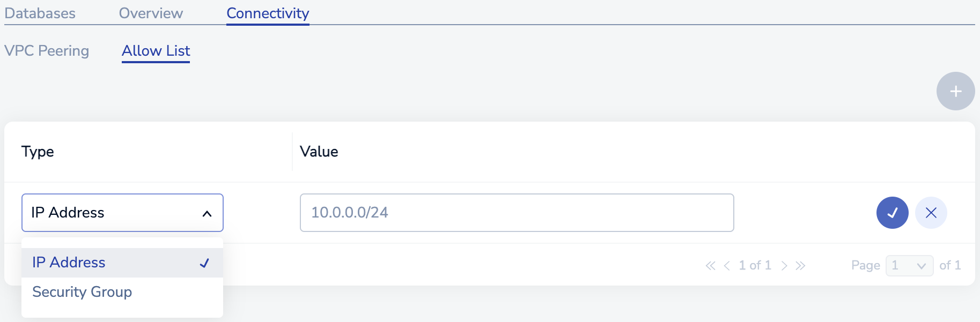Cancel the new entry with the X button
980x322 pixels.
click(x=931, y=213)
